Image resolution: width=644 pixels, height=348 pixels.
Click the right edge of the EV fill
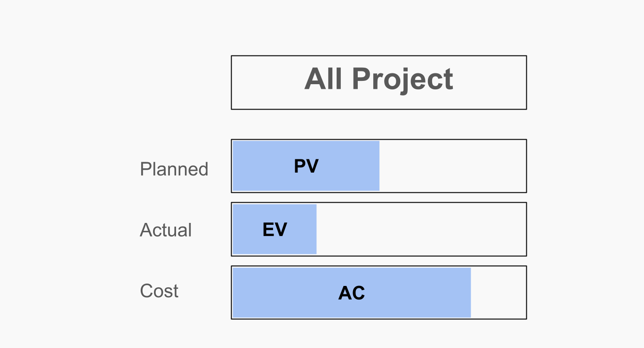point(316,229)
